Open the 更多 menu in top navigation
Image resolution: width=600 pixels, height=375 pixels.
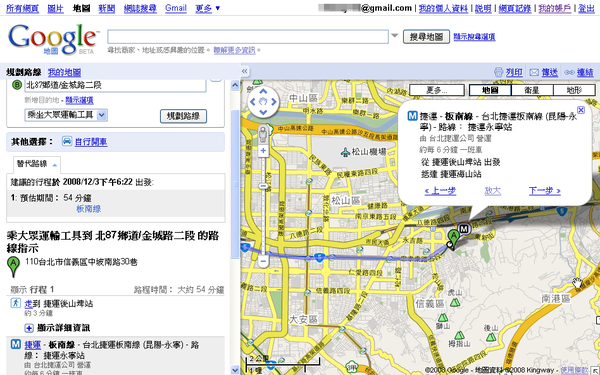tap(208, 8)
